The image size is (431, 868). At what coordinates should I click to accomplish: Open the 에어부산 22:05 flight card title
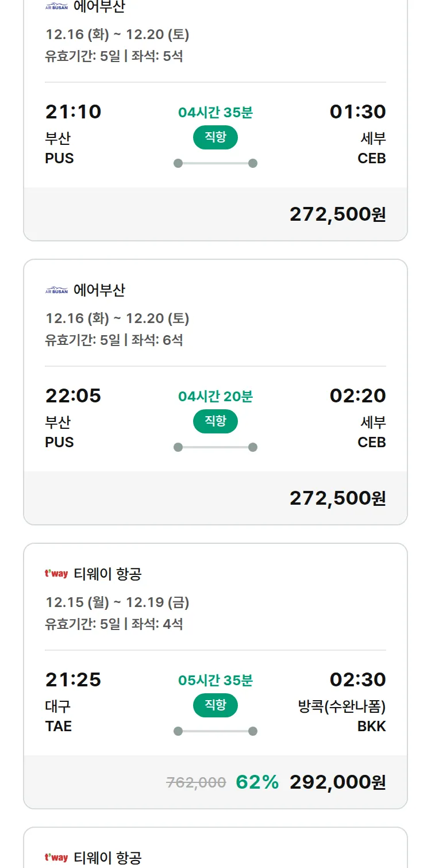(99, 290)
